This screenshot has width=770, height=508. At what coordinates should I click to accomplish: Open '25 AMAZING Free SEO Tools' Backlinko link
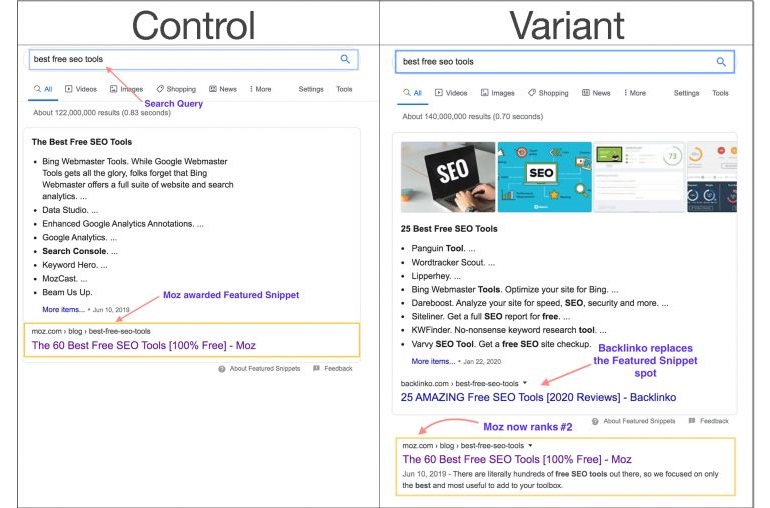tap(538, 397)
